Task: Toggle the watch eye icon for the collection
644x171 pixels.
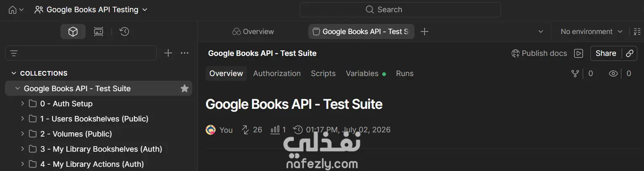Action: (613, 74)
